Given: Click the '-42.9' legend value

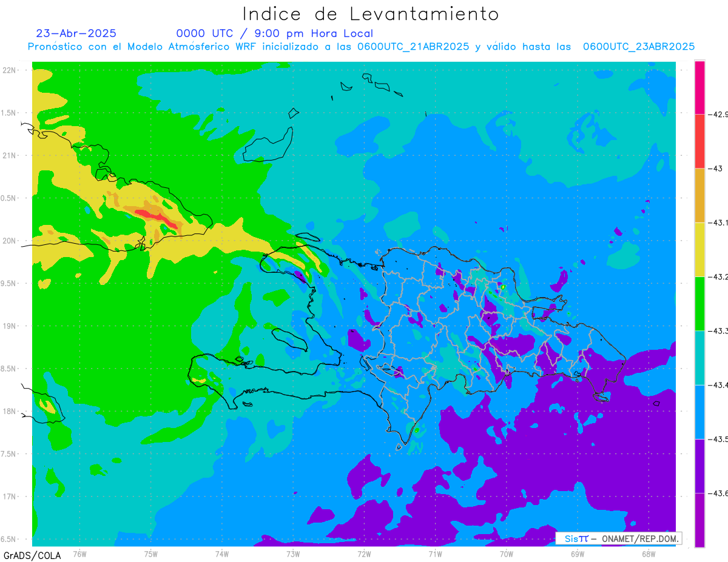Looking at the screenshot, I should [x=718, y=114].
